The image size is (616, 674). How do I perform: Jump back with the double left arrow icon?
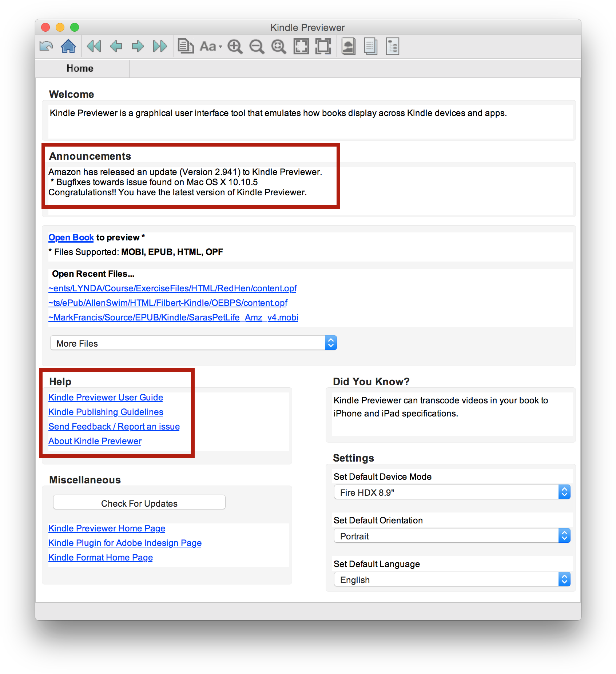coord(94,46)
